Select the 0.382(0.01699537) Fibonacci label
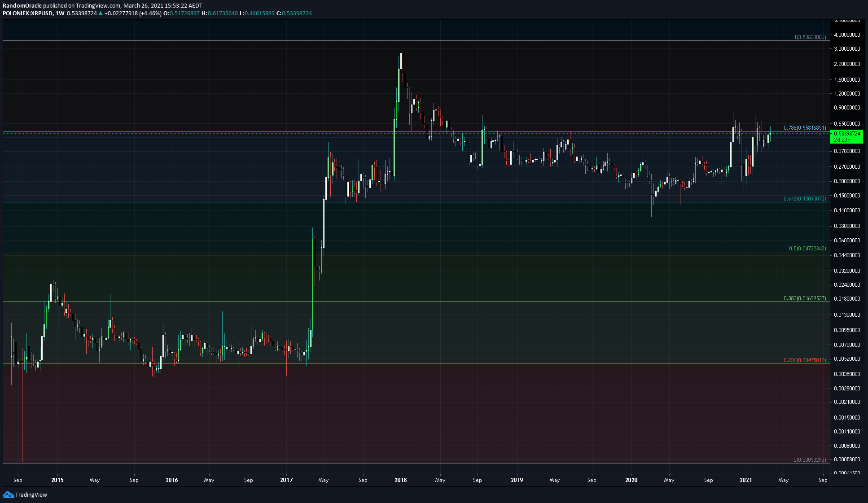Image resolution: width=868 pixels, height=503 pixels. click(805, 298)
